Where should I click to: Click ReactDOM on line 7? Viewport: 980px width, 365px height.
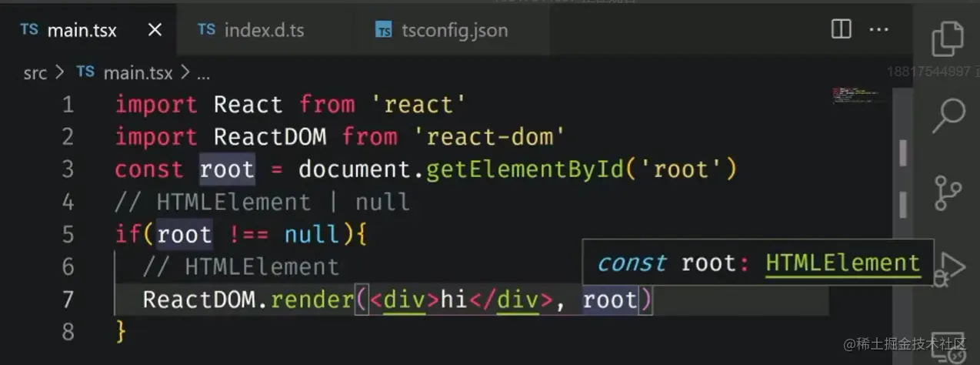click(199, 300)
